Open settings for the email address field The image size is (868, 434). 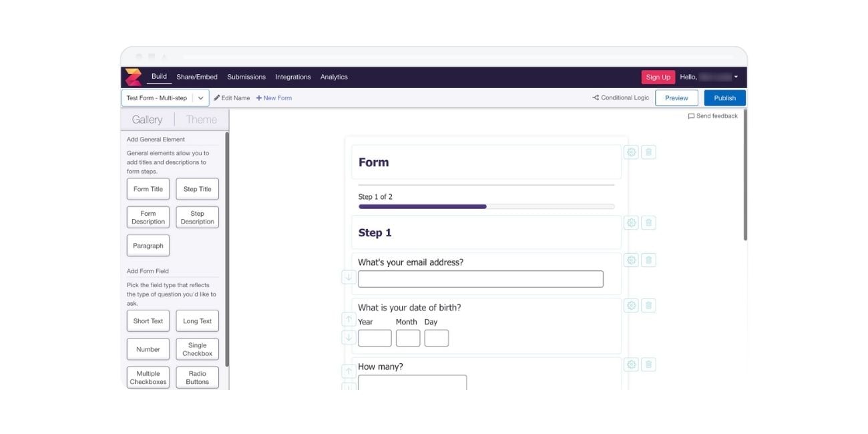pos(631,260)
